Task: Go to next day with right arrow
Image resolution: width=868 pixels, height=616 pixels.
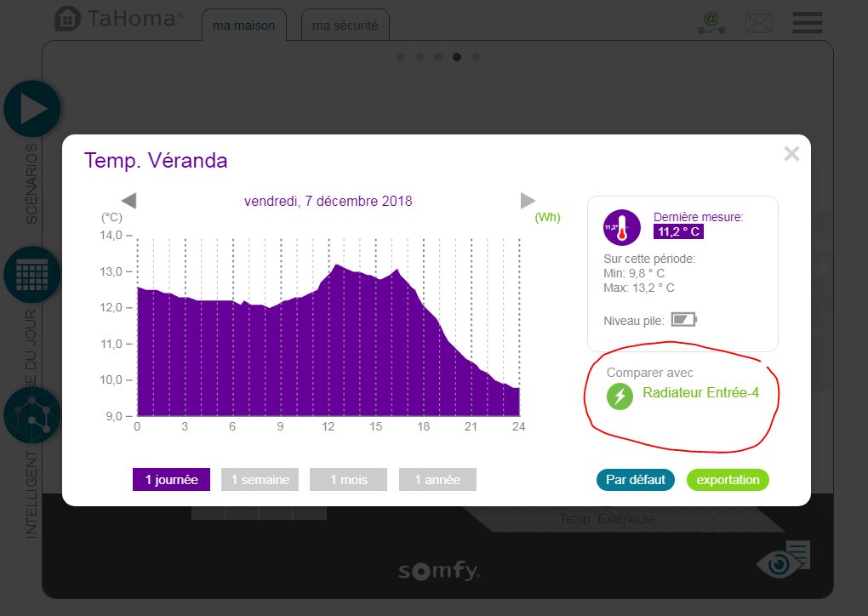Action: point(528,201)
